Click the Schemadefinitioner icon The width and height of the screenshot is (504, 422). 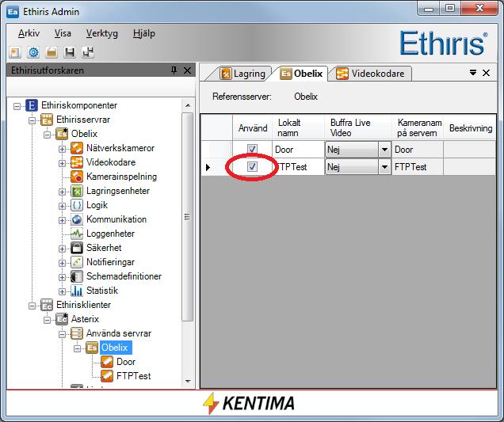(x=77, y=276)
